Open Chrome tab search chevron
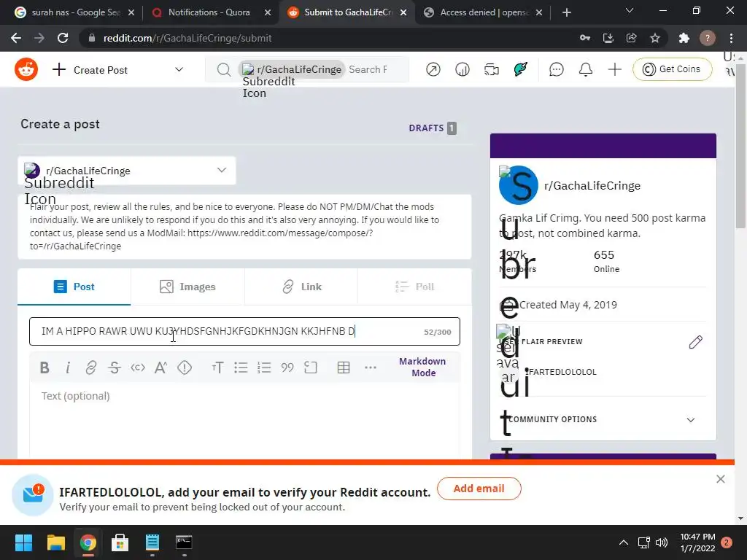Image resolution: width=747 pixels, height=560 pixels. click(630, 10)
